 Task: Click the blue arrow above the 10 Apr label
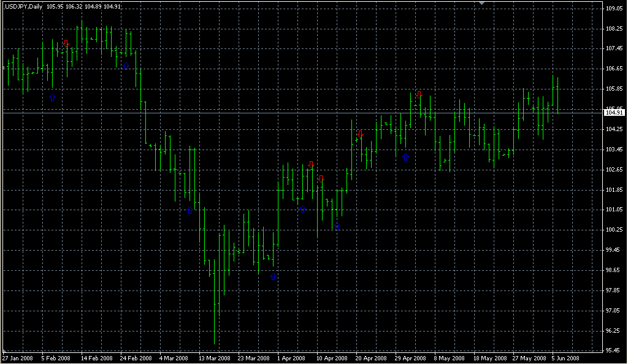click(x=336, y=226)
